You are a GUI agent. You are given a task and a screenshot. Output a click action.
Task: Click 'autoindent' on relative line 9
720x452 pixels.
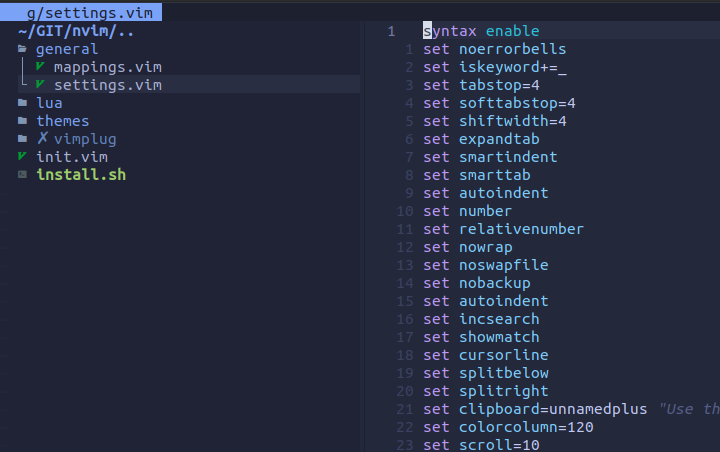[504, 193]
